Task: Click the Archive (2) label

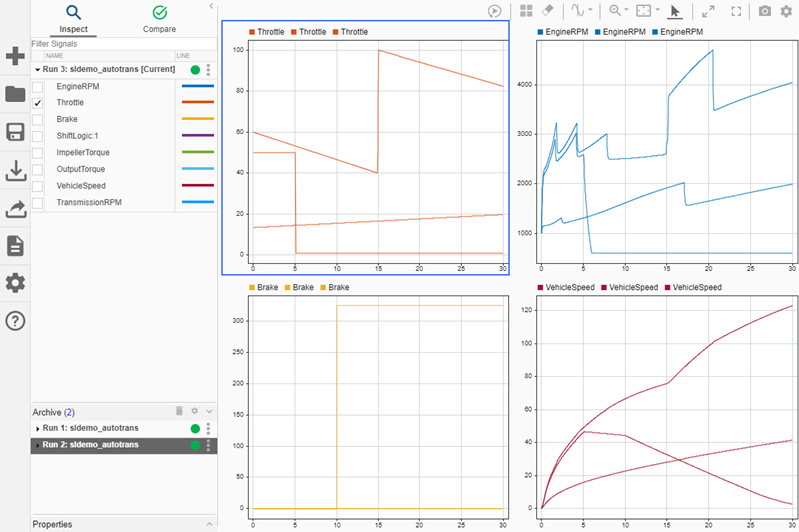Action: click(x=53, y=412)
